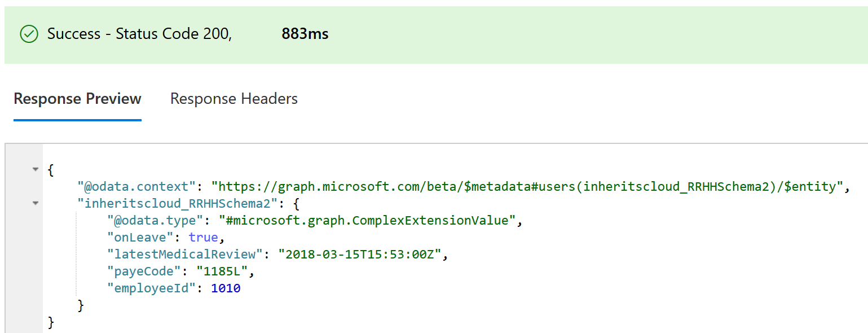Click the "Success - Status Code 200" message
Viewport: 868px width, 333px height.
tap(139, 34)
